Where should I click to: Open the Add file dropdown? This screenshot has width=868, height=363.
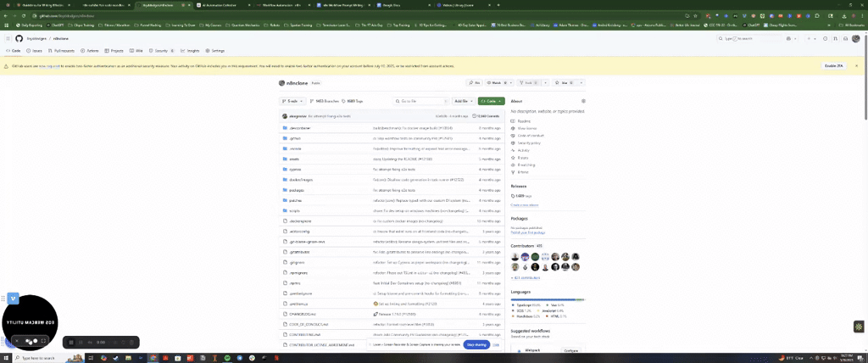[x=464, y=102]
